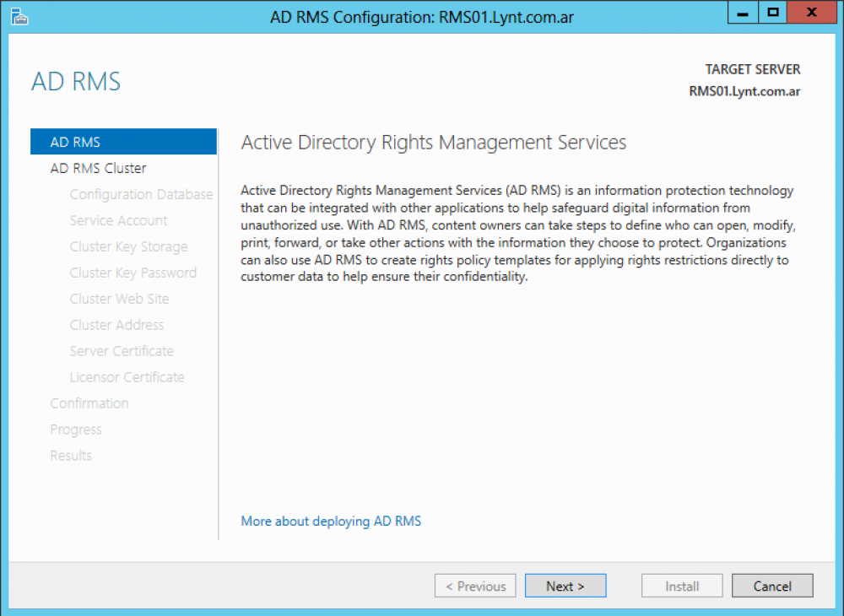Minimize the AD RMS Configuration window

743,13
